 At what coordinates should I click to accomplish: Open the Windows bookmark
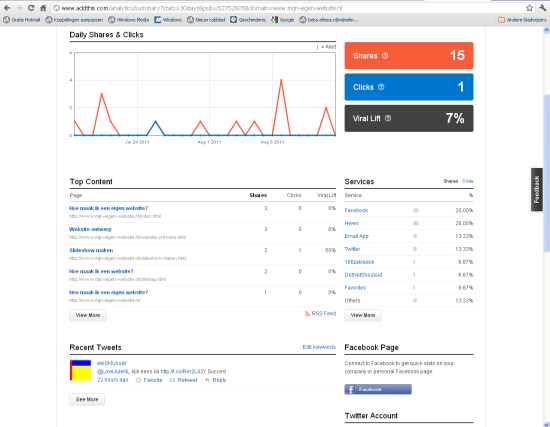(x=168, y=20)
